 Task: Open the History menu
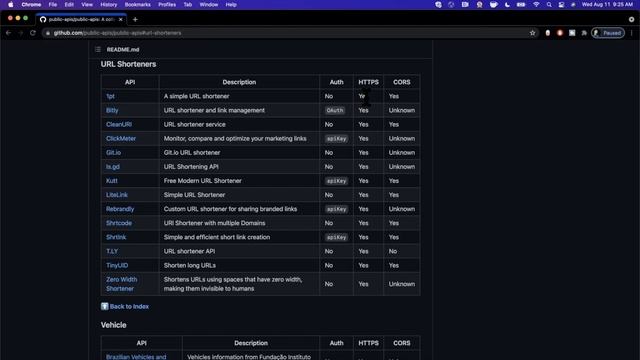[x=109, y=4]
